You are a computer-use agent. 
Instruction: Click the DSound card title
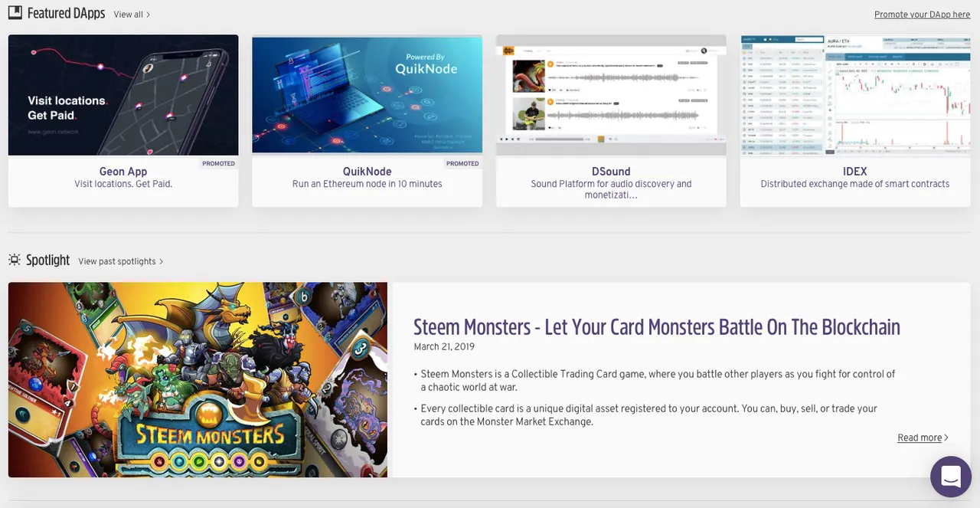pyautogui.click(x=611, y=172)
